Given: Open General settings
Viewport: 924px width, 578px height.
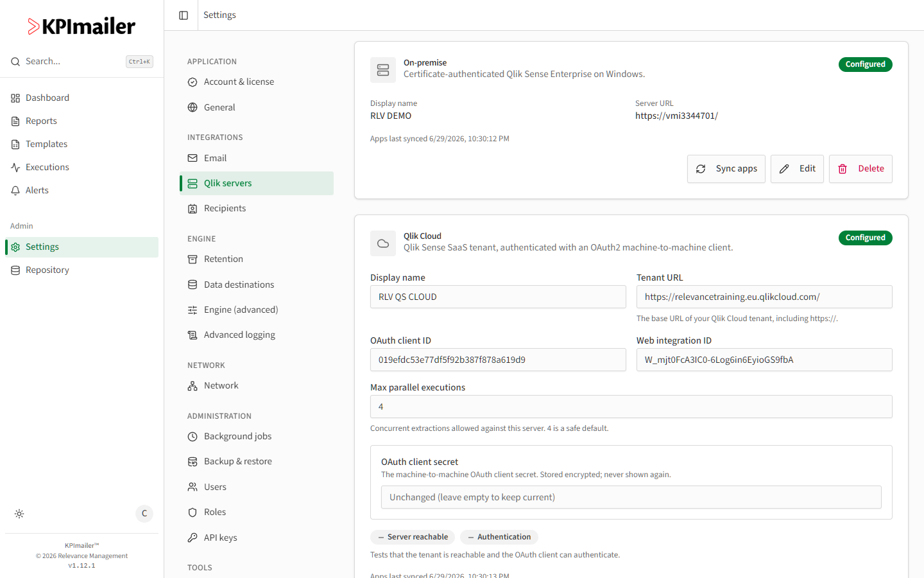Looking at the screenshot, I should [257, 107].
